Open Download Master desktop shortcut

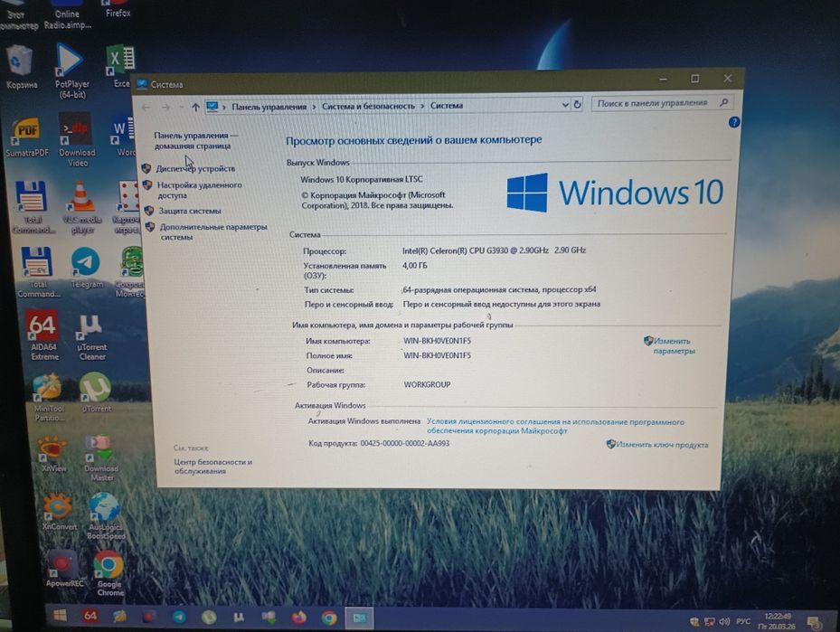pyautogui.click(x=100, y=457)
